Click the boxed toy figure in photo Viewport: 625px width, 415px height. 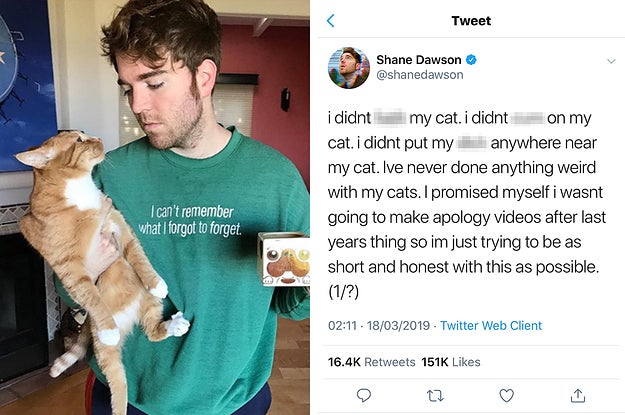click(285, 259)
